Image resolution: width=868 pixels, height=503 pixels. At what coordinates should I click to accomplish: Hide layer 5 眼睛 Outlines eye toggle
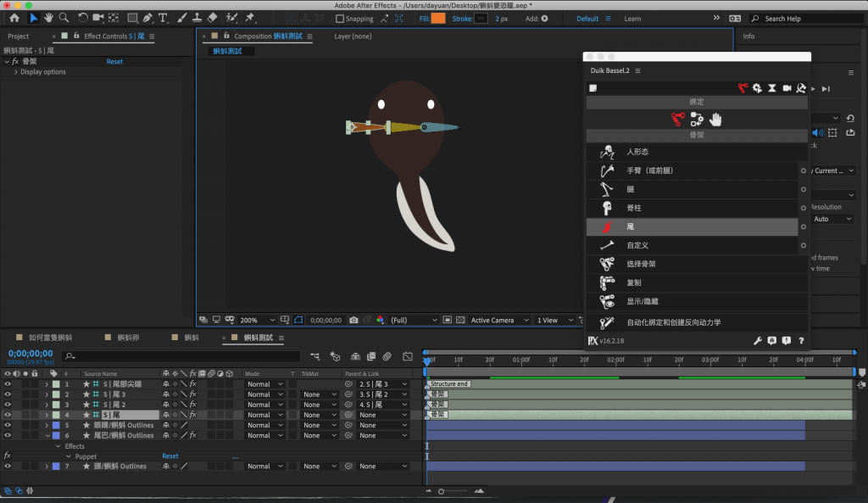pos(8,425)
